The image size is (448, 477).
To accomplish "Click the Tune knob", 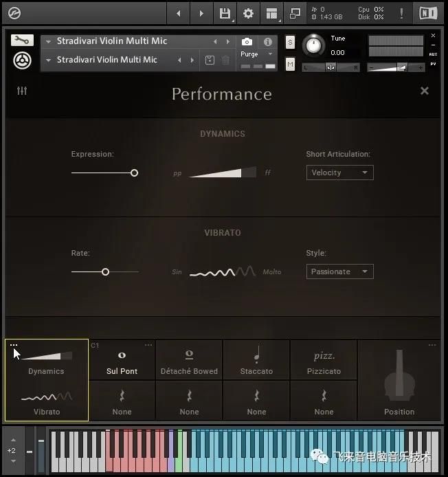I will [x=313, y=45].
